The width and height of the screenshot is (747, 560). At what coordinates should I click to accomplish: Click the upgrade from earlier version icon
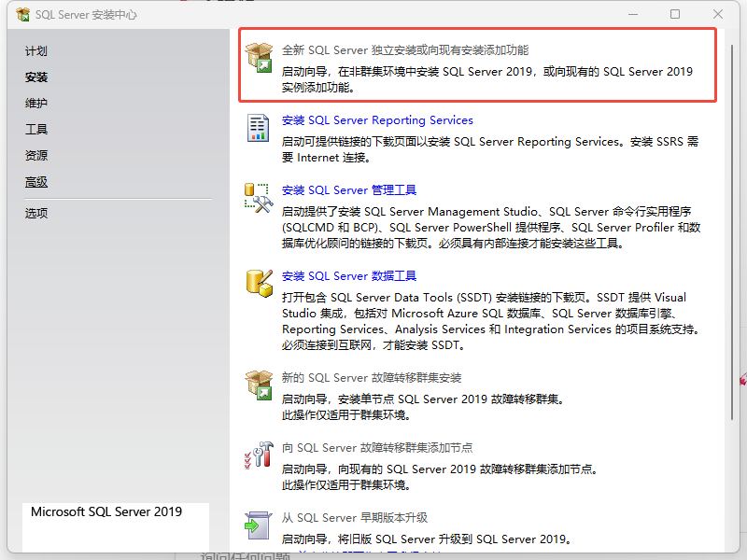point(258,525)
